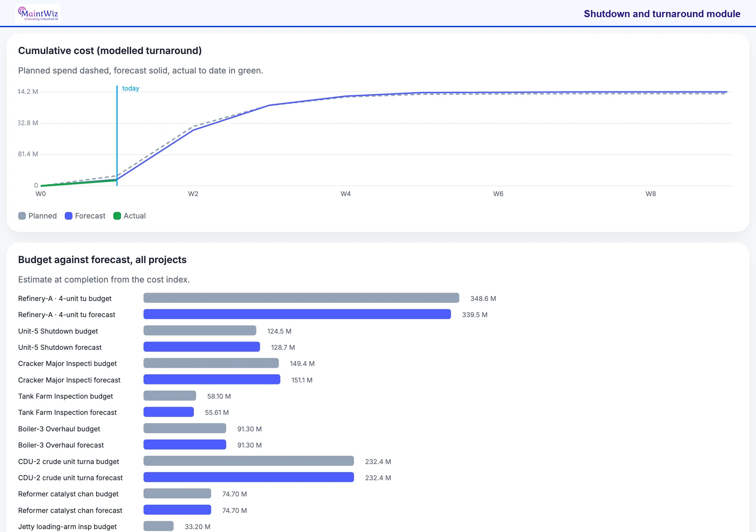This screenshot has width=756, height=532.
Task: Click the Refinery-A 4-unit tu forecast bar
Action: tap(297, 315)
